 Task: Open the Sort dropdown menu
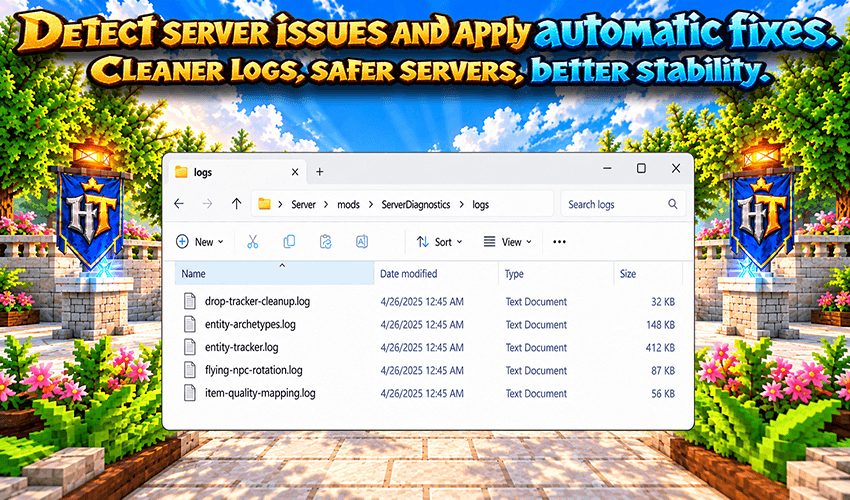pyautogui.click(x=439, y=242)
